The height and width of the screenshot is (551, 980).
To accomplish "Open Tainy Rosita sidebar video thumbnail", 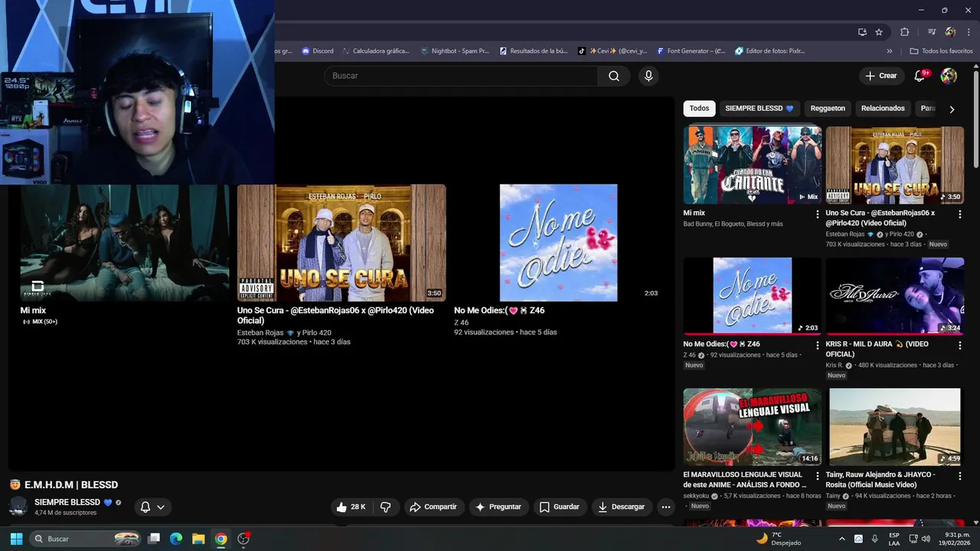I will point(894,426).
